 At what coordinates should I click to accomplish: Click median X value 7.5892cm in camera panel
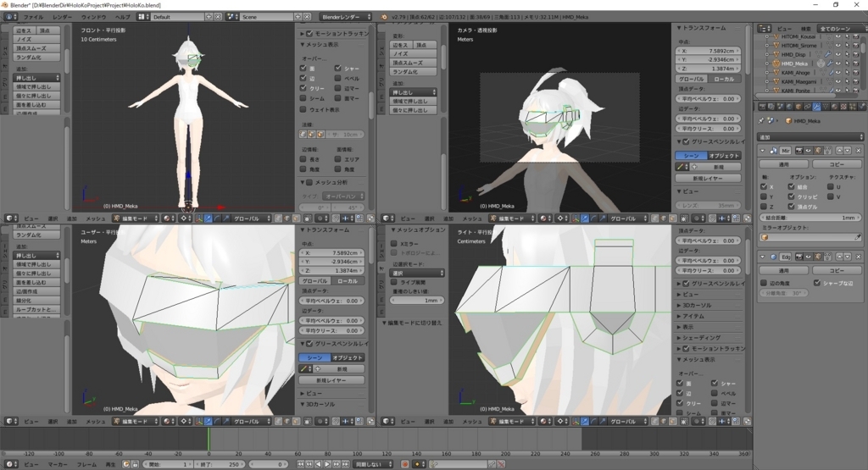pyautogui.click(x=708, y=50)
